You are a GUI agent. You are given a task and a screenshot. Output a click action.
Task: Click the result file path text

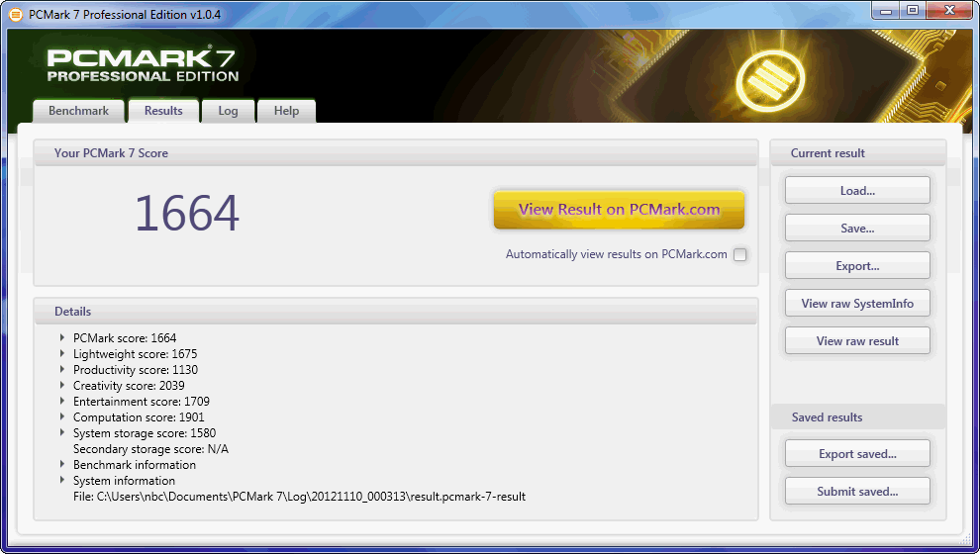click(299, 497)
